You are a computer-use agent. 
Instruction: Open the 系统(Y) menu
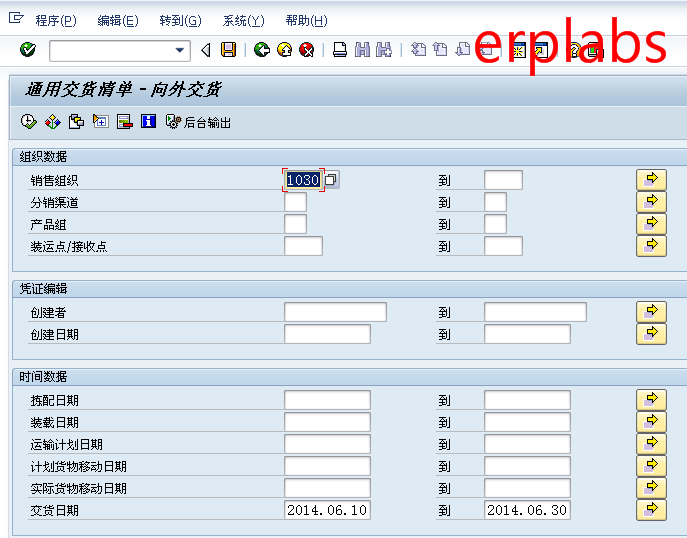tap(243, 21)
